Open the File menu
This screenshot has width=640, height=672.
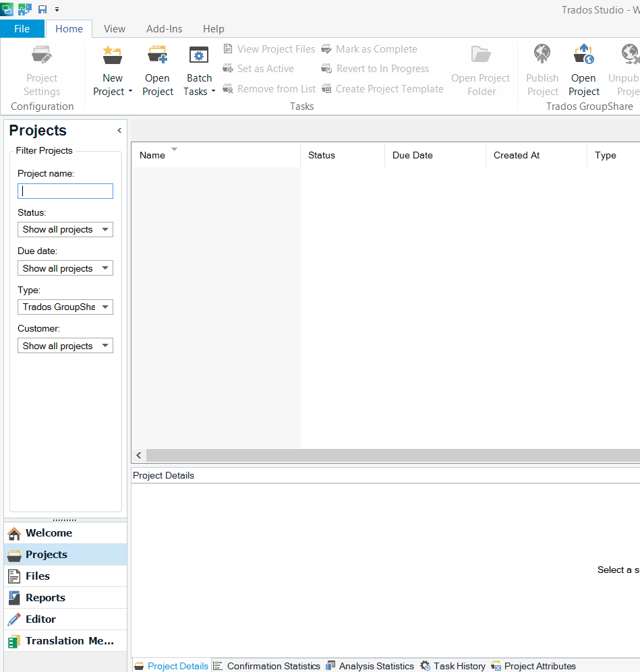coord(22,29)
